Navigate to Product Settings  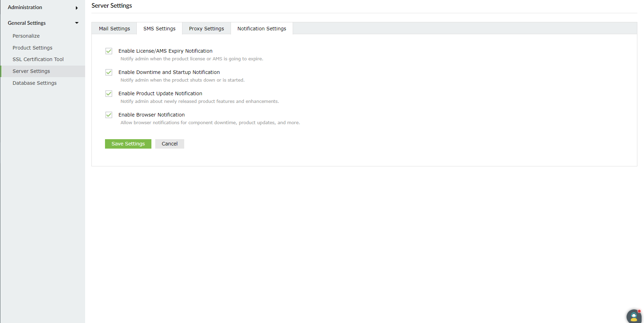tap(32, 47)
